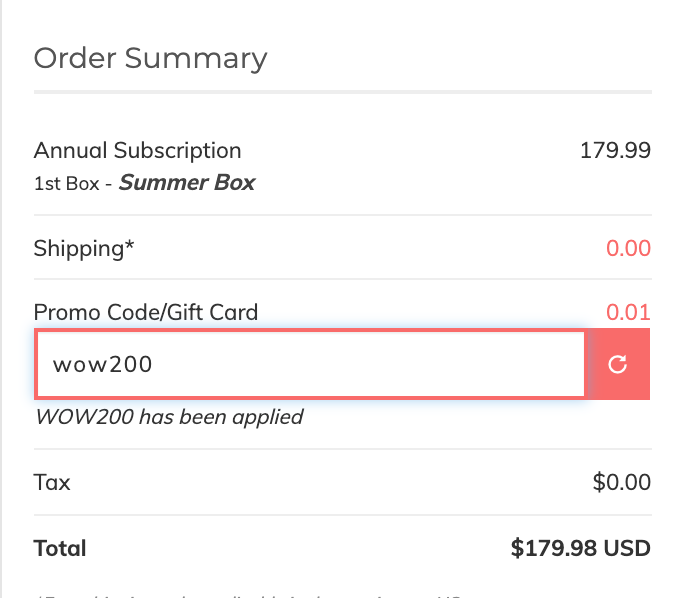Click the footnote text below the Total row
The width and height of the screenshot is (676, 598).
coord(250,594)
